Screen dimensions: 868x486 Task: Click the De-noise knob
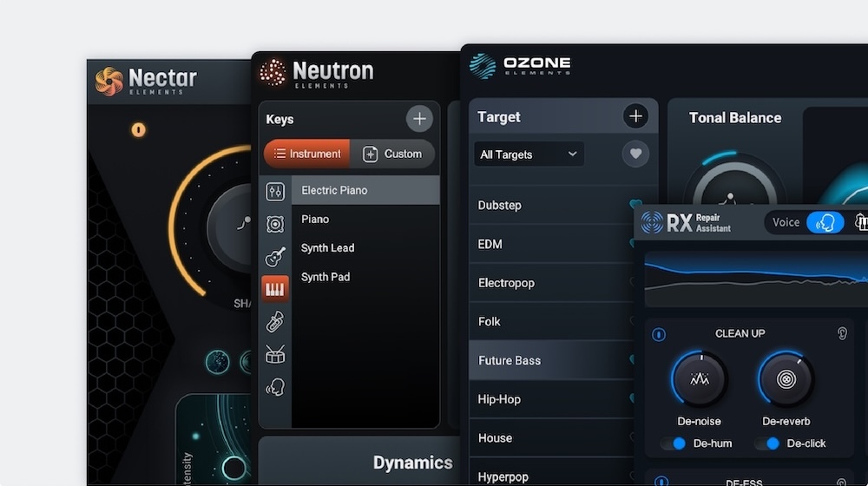click(x=700, y=379)
